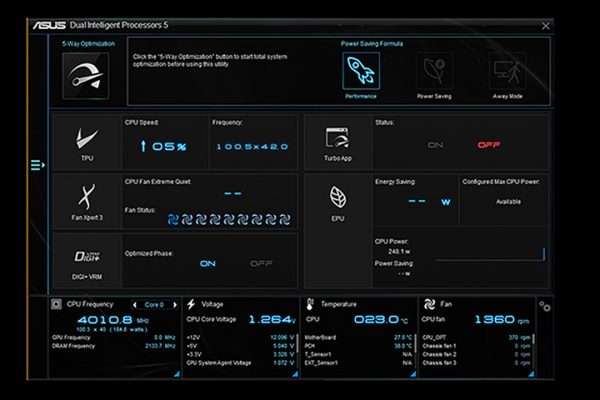Screen dimensions: 600x400
Task: Click the Fan monitor icon
Action: 429,304
